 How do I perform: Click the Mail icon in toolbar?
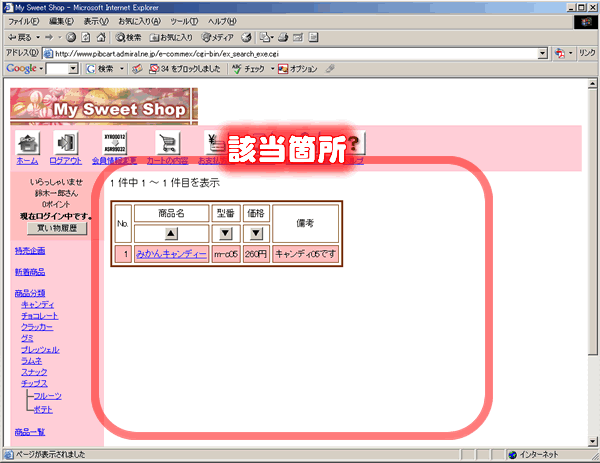click(266, 37)
